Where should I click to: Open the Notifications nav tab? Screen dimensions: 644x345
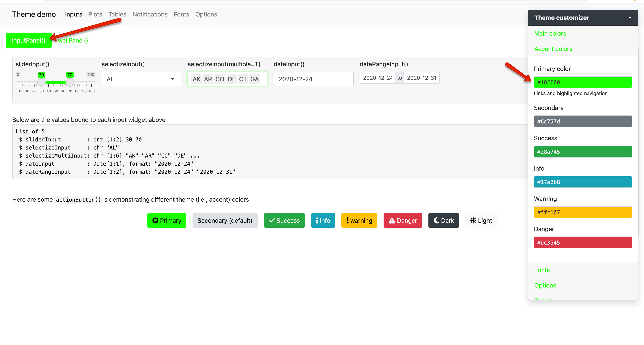[150, 14]
